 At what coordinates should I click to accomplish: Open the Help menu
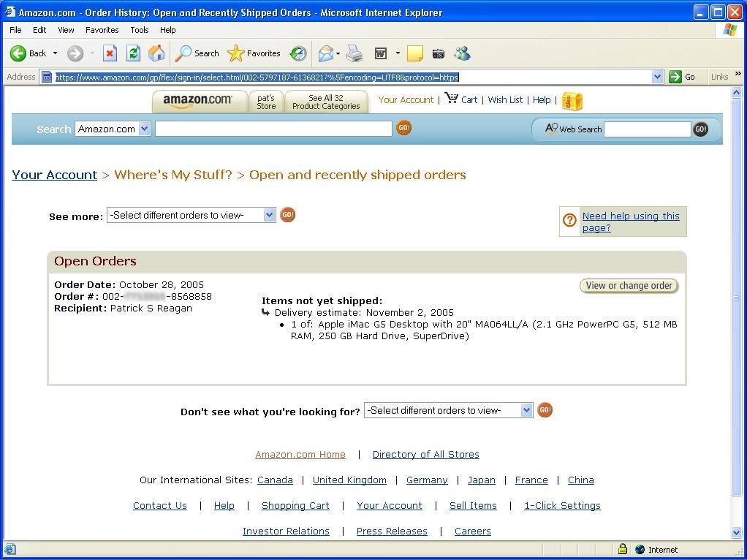(167, 30)
